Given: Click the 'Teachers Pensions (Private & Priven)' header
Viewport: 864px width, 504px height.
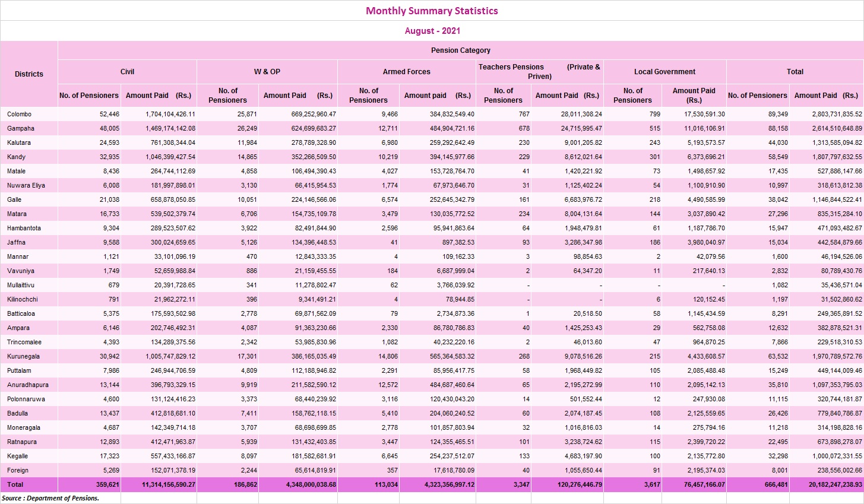Looking at the screenshot, I should click(540, 72).
